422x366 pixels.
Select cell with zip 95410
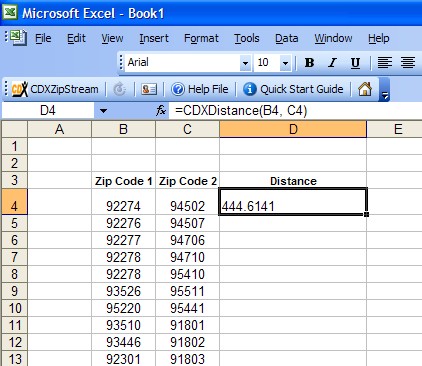point(187,274)
